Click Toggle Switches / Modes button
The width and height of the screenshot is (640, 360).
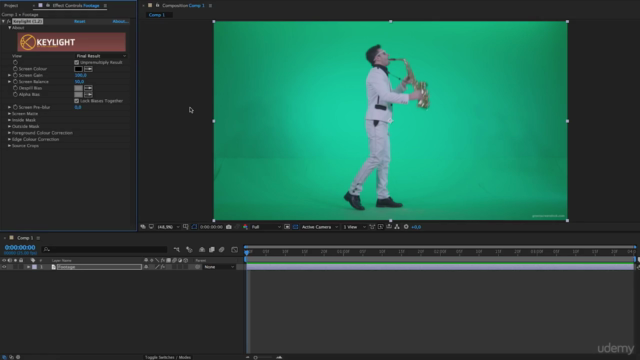point(168,357)
